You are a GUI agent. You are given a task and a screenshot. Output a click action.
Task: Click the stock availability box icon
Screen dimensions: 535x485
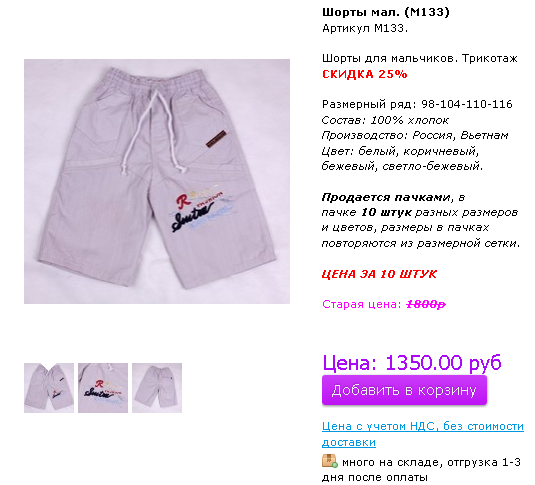(x=330, y=461)
